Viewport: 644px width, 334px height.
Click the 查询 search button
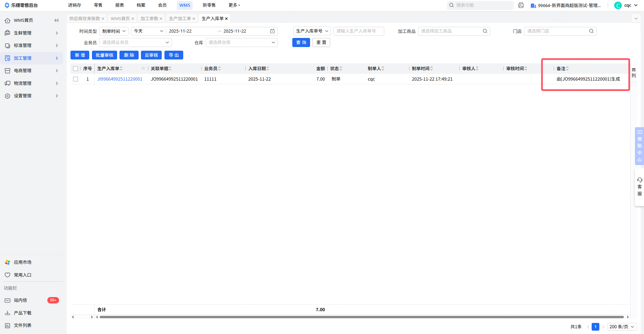point(301,43)
